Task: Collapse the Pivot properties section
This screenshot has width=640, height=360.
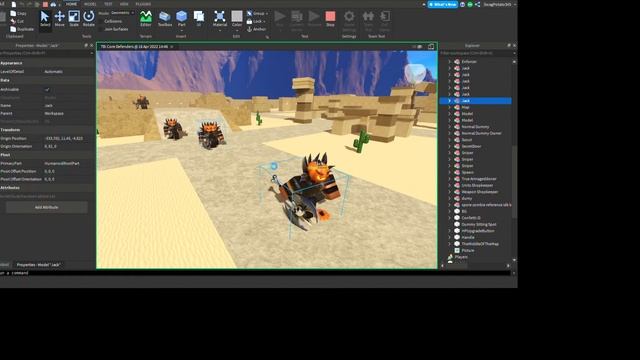Action: coord(5,155)
